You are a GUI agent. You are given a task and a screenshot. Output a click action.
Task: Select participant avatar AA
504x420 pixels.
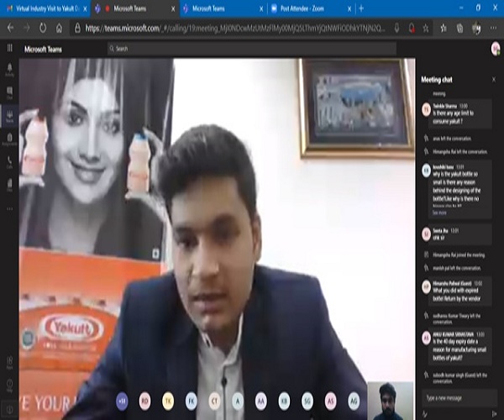[261, 401]
